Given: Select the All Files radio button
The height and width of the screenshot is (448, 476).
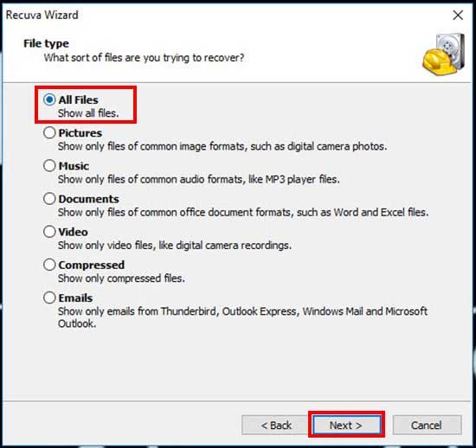Looking at the screenshot, I should 49,99.
